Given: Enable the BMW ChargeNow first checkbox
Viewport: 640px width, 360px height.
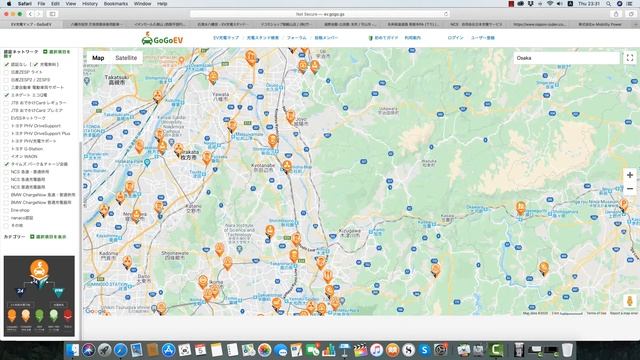Looking at the screenshot, I should click(x=6, y=195).
